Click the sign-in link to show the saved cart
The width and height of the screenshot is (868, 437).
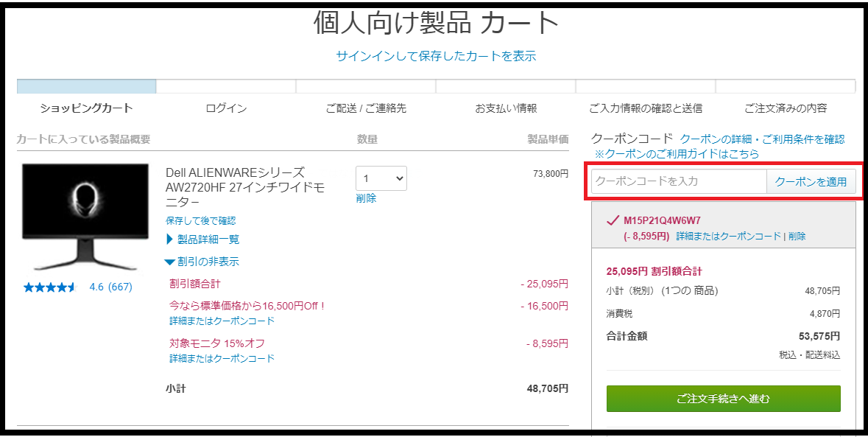pos(436,56)
